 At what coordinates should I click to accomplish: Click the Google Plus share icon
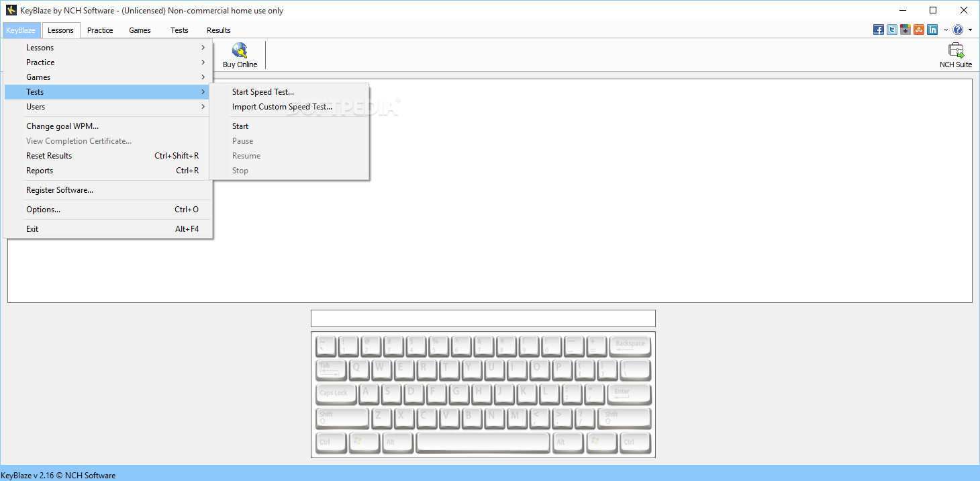point(905,30)
